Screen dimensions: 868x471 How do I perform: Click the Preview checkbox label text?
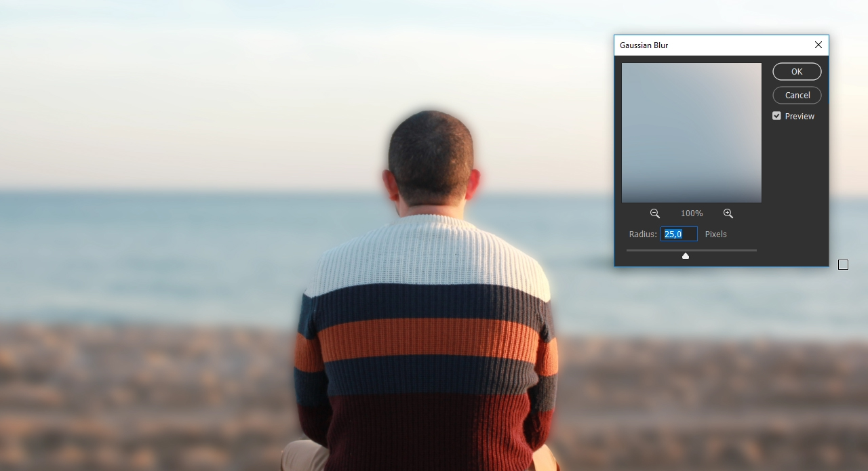tap(800, 117)
